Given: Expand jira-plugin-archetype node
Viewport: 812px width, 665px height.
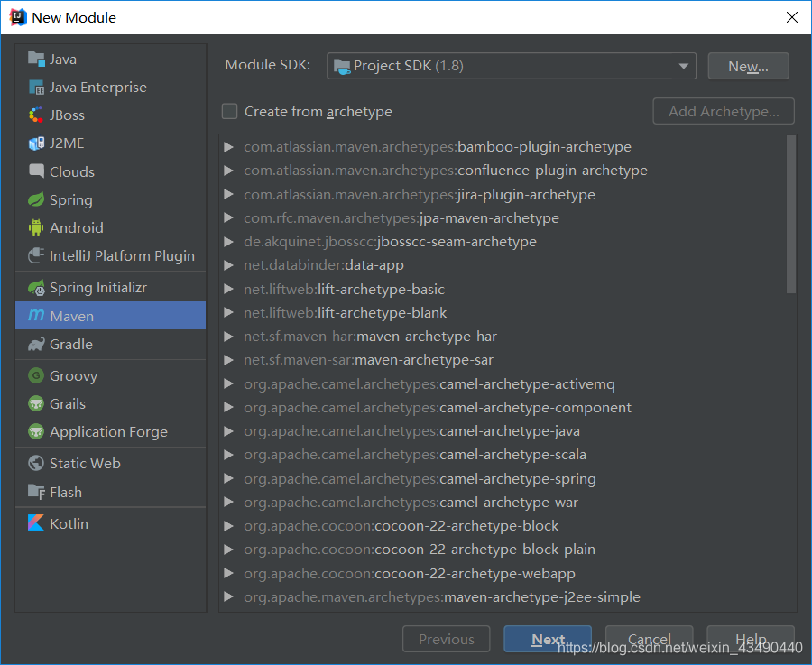Looking at the screenshot, I should pyautogui.click(x=228, y=194).
